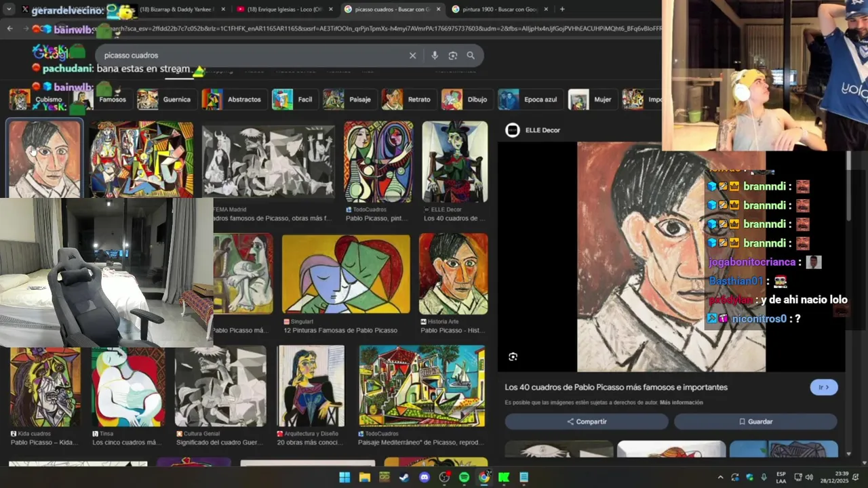Open Steam from the taskbar

pyautogui.click(x=404, y=477)
